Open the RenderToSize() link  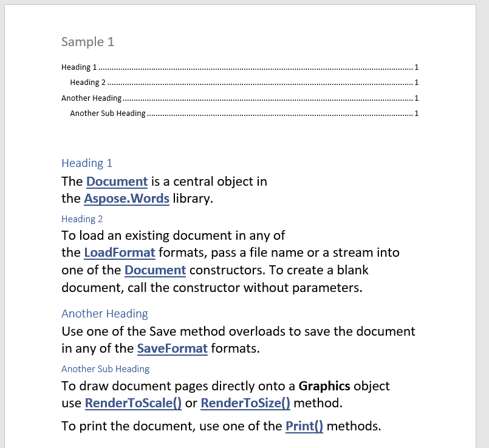click(245, 403)
